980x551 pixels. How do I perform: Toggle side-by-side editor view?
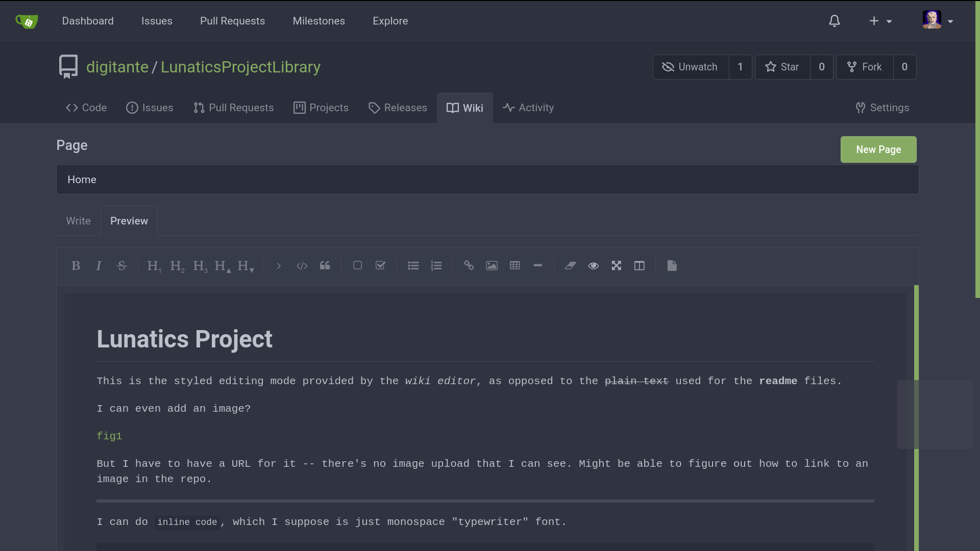639,266
